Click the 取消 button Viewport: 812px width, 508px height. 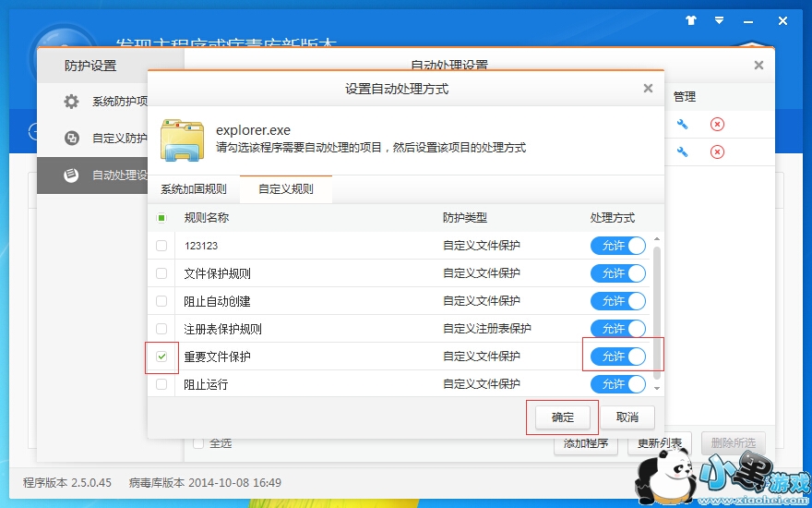(627, 417)
